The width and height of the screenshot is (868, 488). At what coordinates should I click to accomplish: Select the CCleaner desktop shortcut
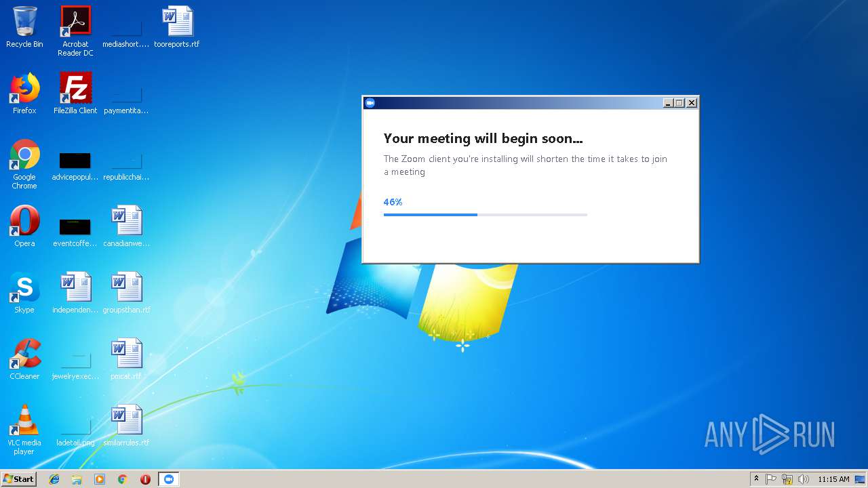point(24,359)
